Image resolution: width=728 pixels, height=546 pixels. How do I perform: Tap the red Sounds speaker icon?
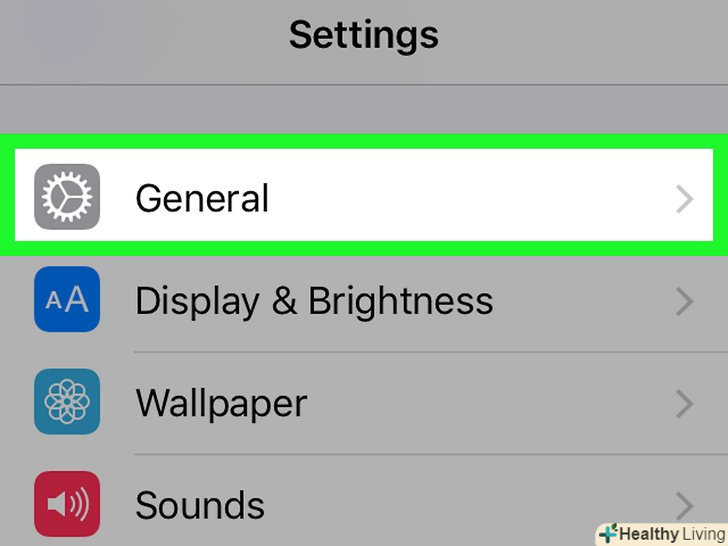67,504
